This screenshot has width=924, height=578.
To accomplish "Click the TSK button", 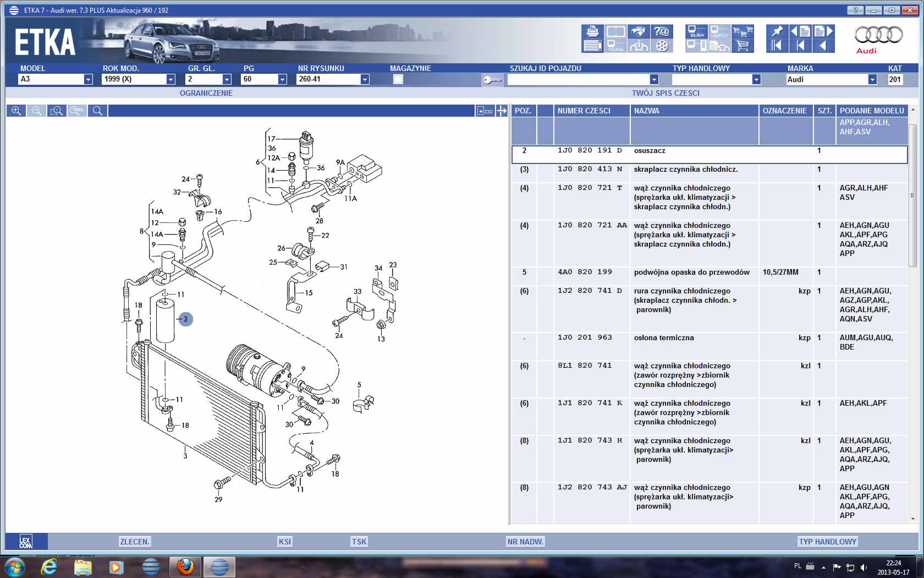I will click(x=359, y=542).
